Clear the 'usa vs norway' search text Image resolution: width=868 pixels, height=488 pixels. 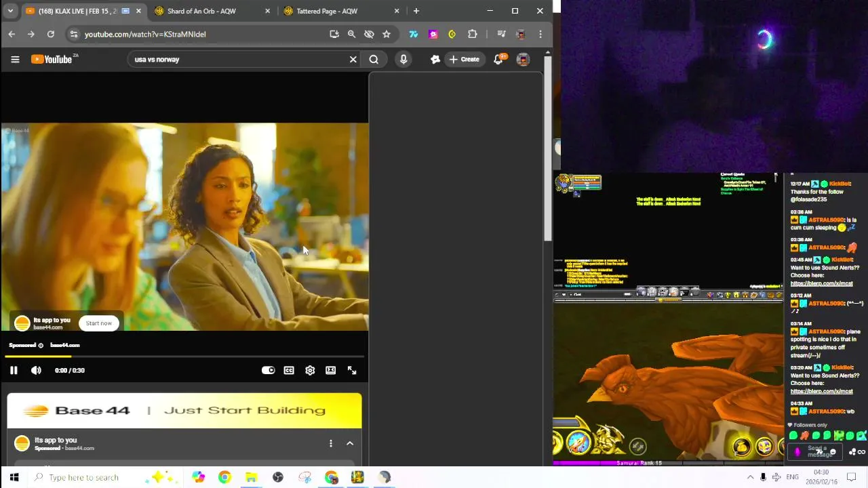pyautogui.click(x=353, y=60)
